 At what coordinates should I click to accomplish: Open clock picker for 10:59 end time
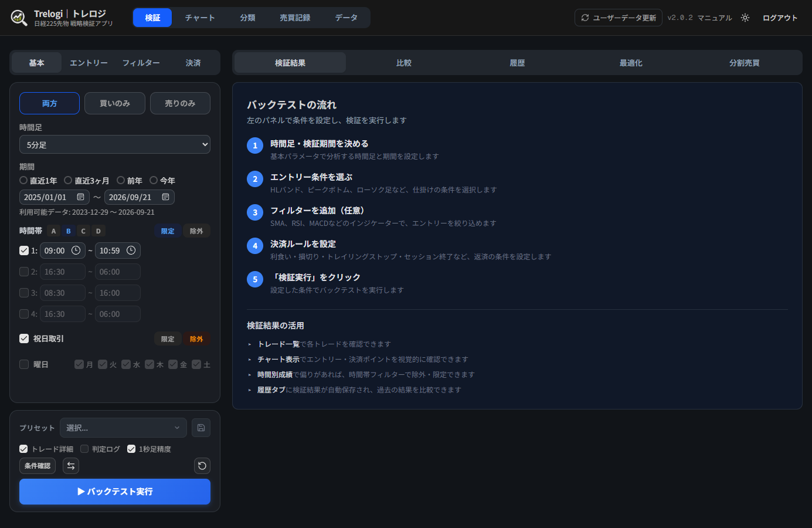point(131,251)
